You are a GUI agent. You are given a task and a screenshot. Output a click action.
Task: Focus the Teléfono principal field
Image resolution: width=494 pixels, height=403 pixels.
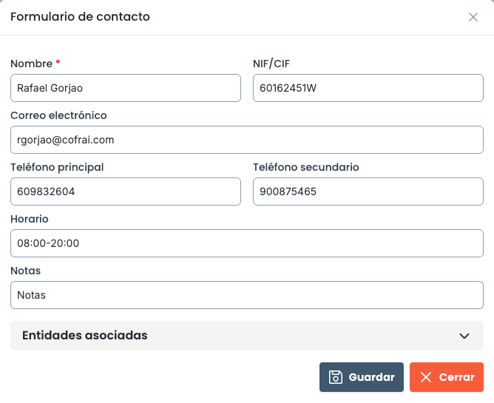click(125, 191)
